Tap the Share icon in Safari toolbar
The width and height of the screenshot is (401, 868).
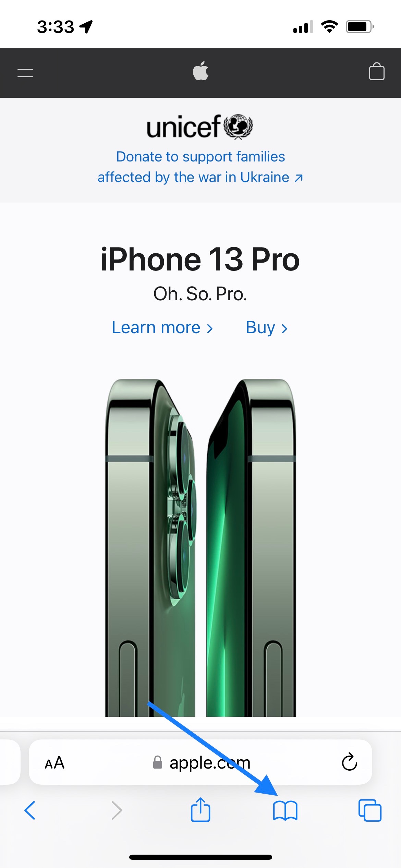point(200,809)
